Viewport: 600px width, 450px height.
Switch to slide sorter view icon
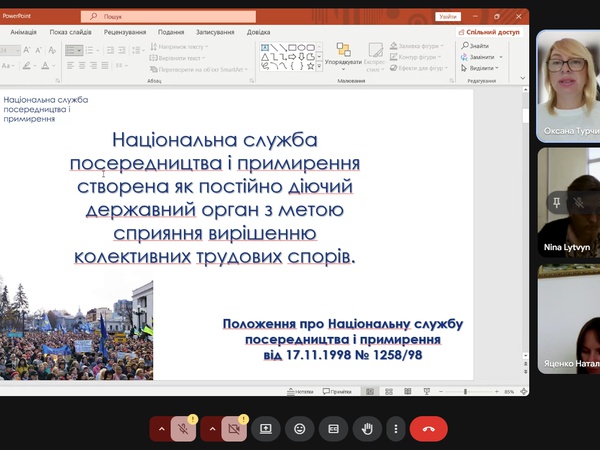tap(387, 391)
